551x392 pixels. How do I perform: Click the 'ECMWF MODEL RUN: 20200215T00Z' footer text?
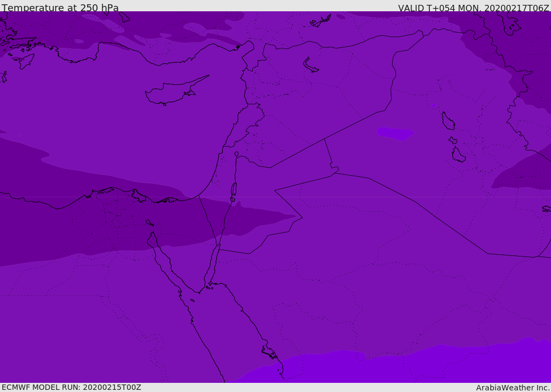[x=72, y=387]
